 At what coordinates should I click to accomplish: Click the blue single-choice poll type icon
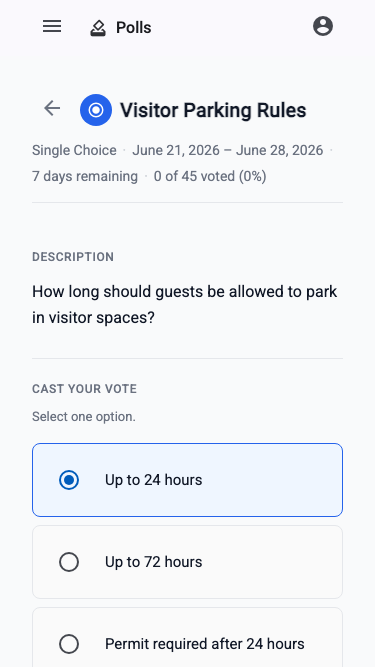(x=96, y=110)
